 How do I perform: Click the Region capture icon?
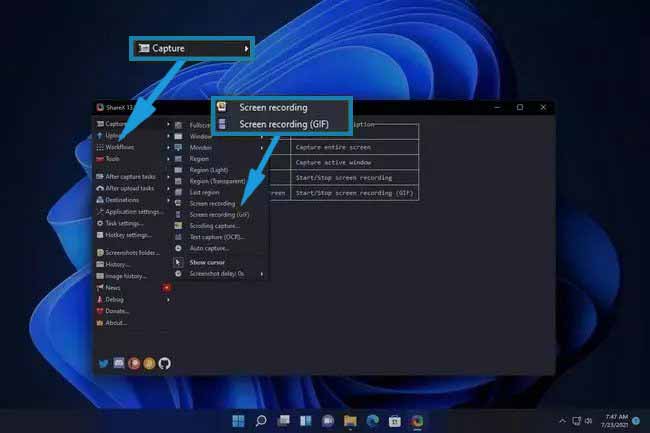[x=179, y=158]
